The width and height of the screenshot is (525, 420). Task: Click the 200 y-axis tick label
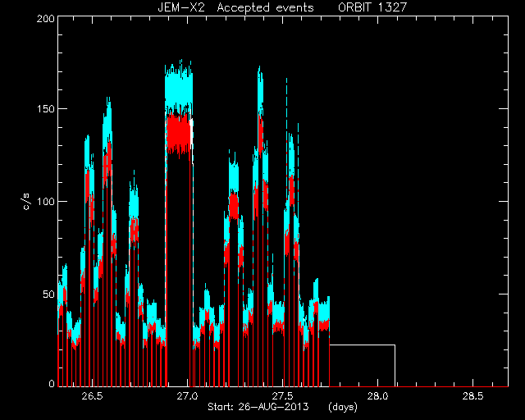tap(46, 19)
